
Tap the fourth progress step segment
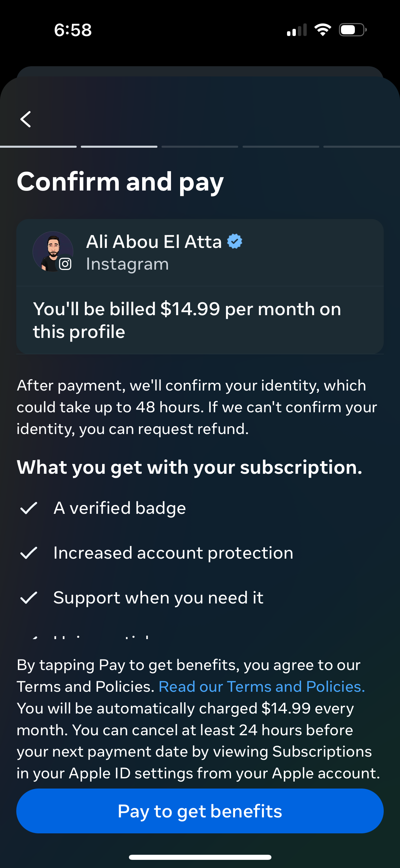[x=281, y=147]
